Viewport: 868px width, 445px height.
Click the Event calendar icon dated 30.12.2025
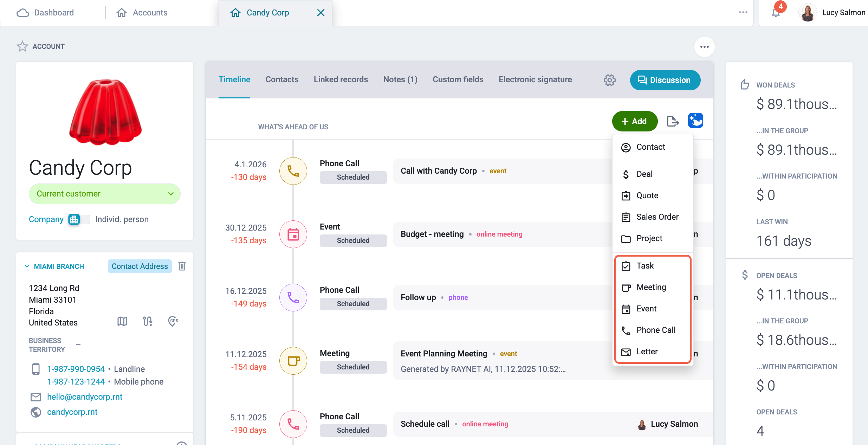pos(293,234)
